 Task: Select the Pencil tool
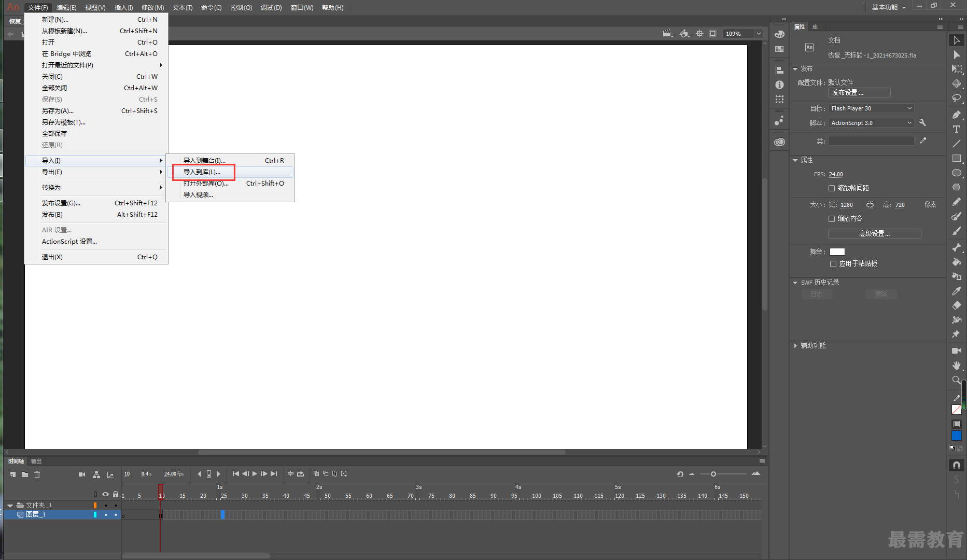coord(957,202)
